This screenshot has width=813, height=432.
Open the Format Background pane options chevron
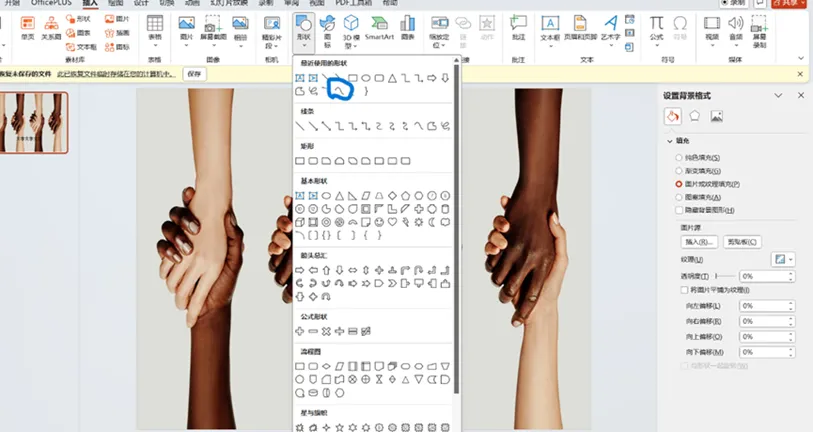778,95
